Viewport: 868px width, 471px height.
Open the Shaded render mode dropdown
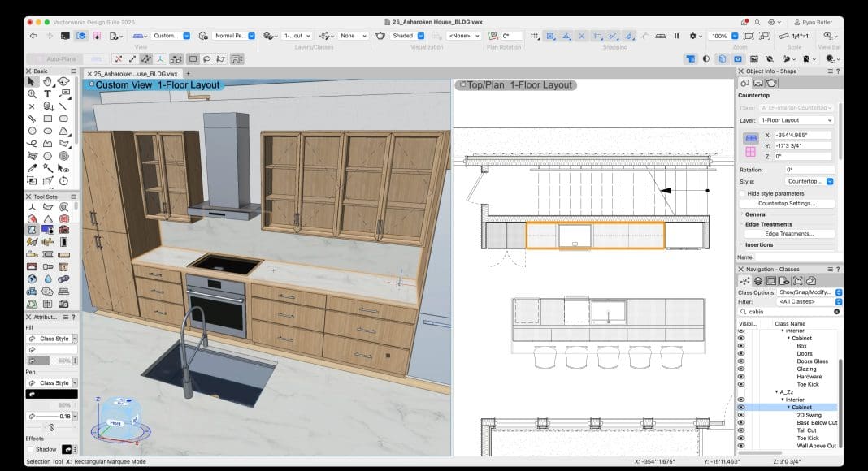click(408, 36)
